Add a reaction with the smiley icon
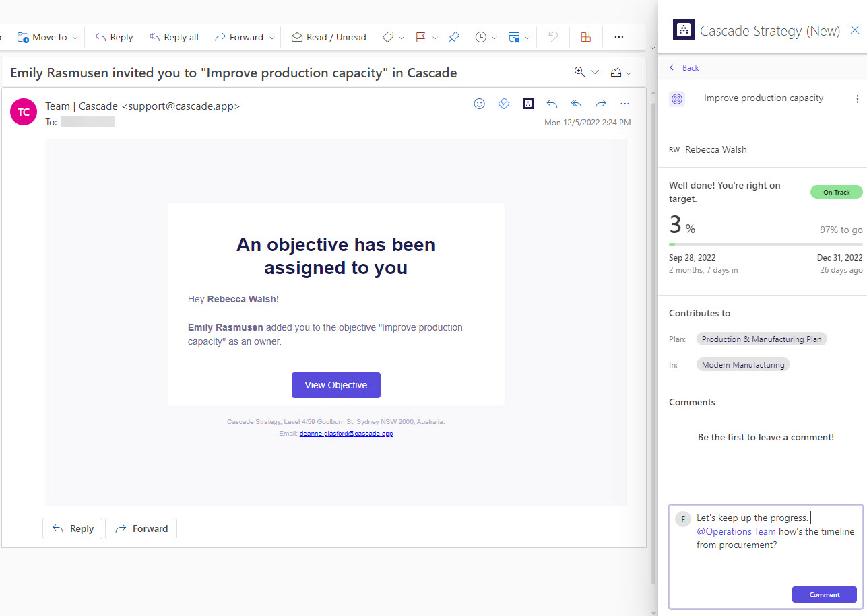The width and height of the screenshot is (867, 616). 480,104
